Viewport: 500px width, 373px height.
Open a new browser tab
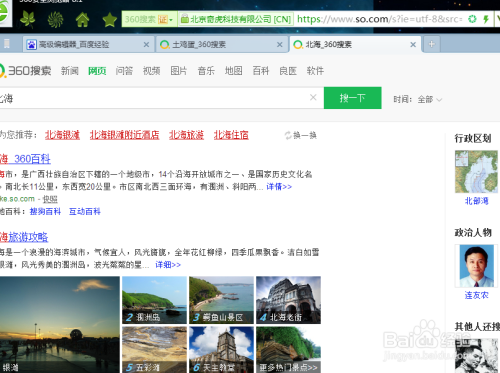432,44
